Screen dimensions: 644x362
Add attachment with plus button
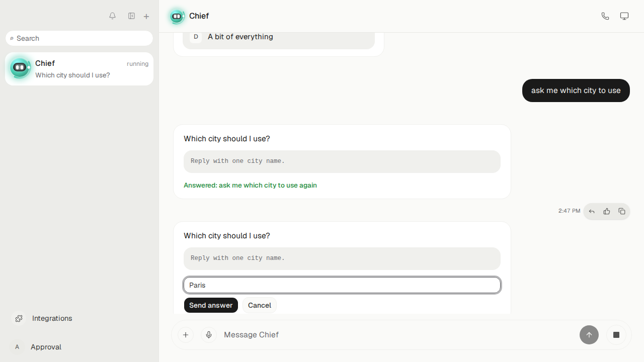pos(186,335)
